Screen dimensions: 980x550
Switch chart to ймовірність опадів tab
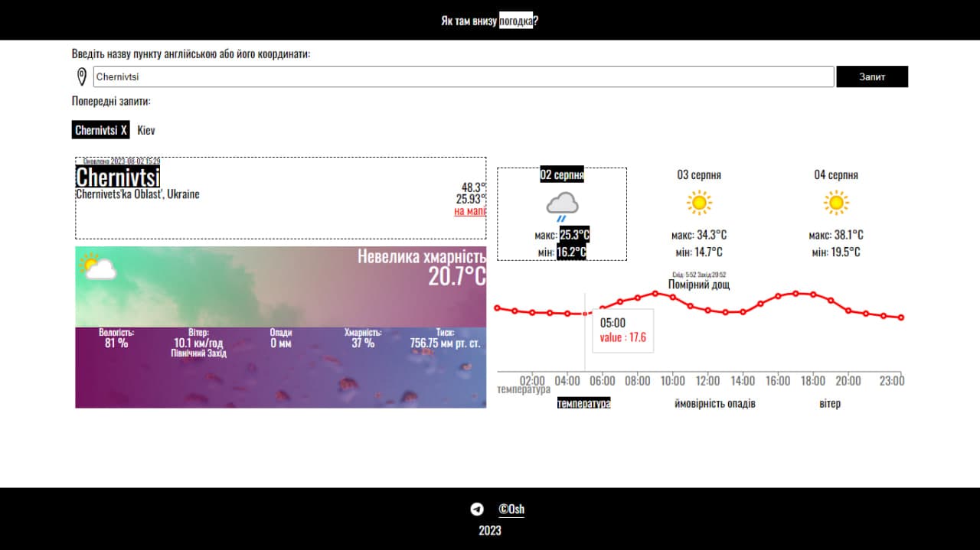[714, 403]
